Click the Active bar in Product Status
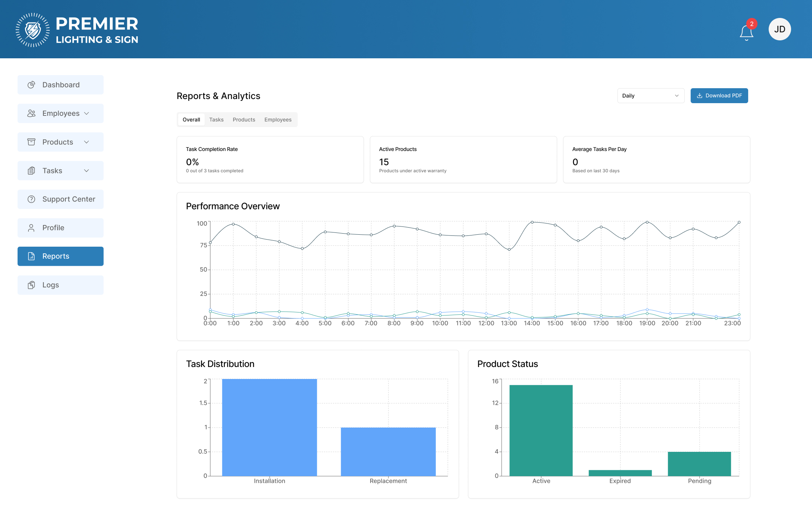The width and height of the screenshot is (812, 518). [541, 431]
